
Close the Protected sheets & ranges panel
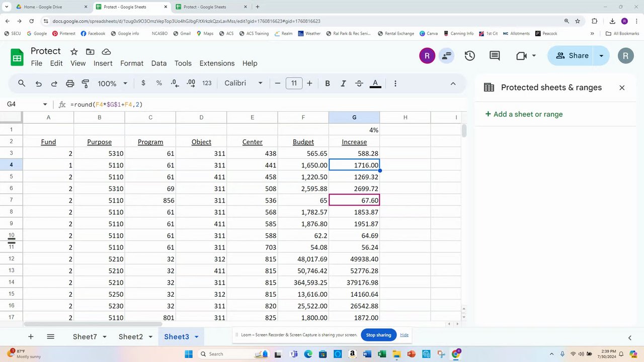coord(622,87)
